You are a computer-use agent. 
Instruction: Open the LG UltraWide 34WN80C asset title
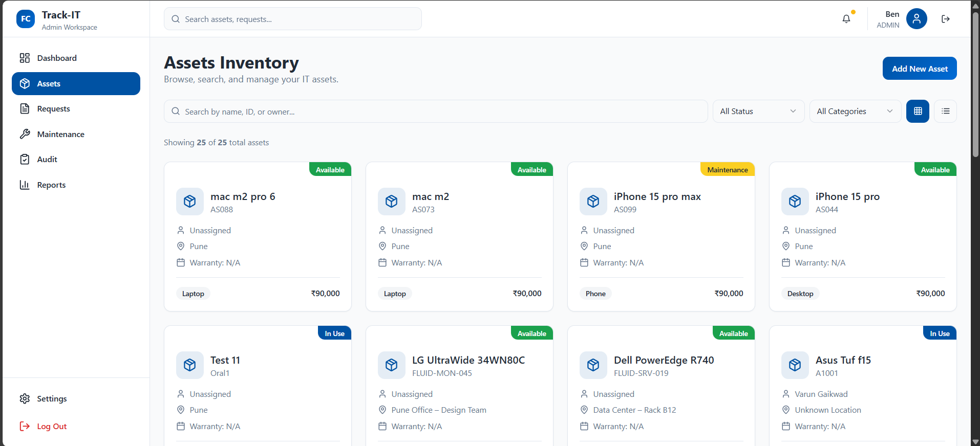(468, 360)
